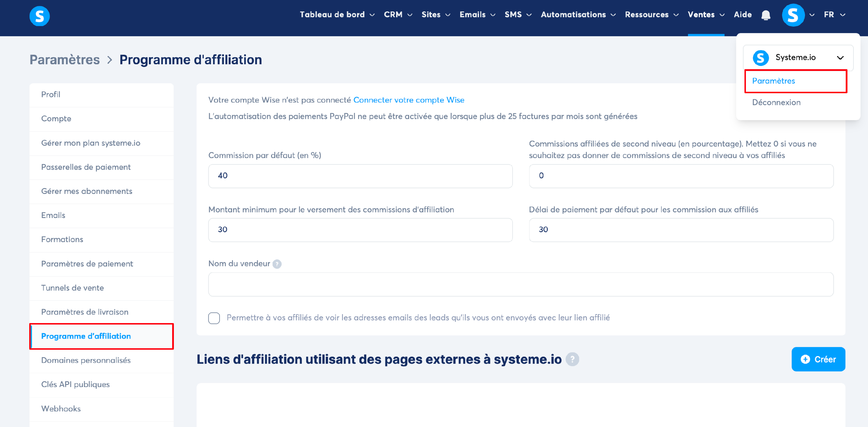
Task: Click Connecter votre compte Wise link
Action: tap(408, 100)
